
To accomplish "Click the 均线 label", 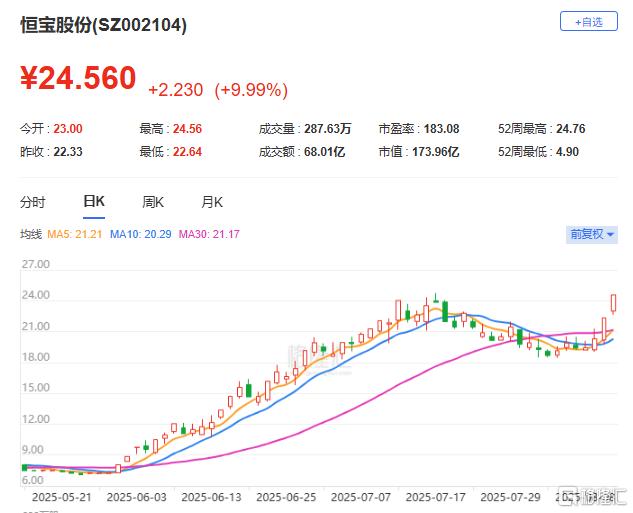I will 31,234.
